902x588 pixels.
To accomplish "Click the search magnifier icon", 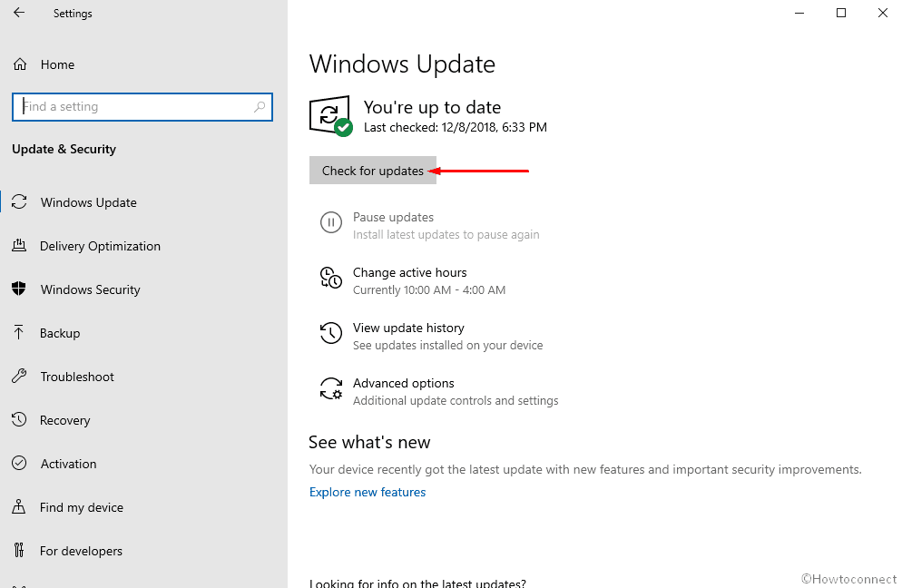I will [x=260, y=107].
